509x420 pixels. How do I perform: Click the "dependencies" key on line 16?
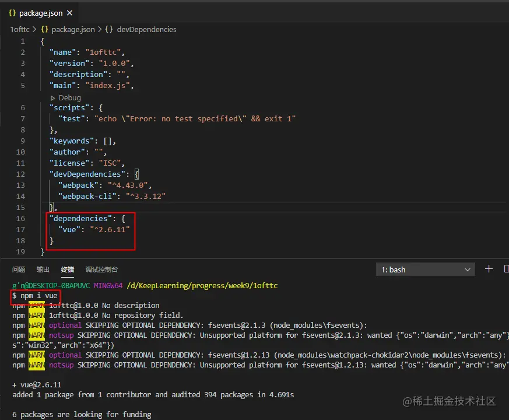[80, 219]
